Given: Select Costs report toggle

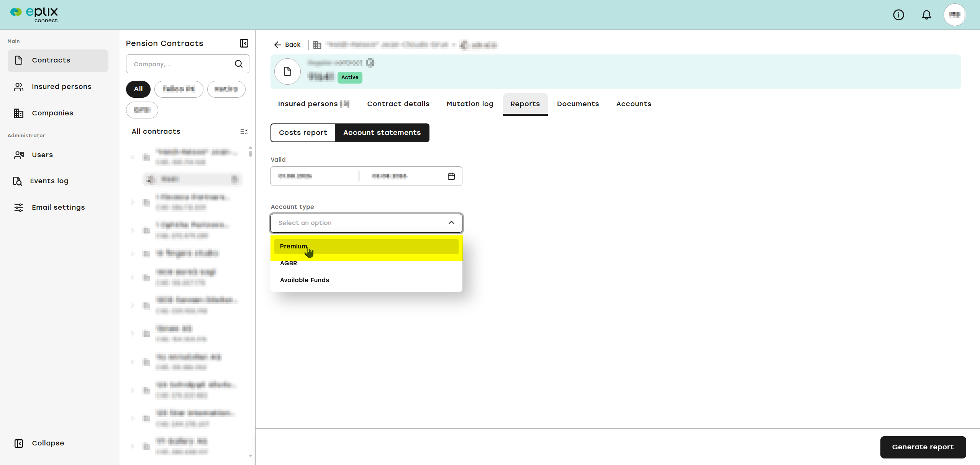Looking at the screenshot, I should click(x=303, y=133).
